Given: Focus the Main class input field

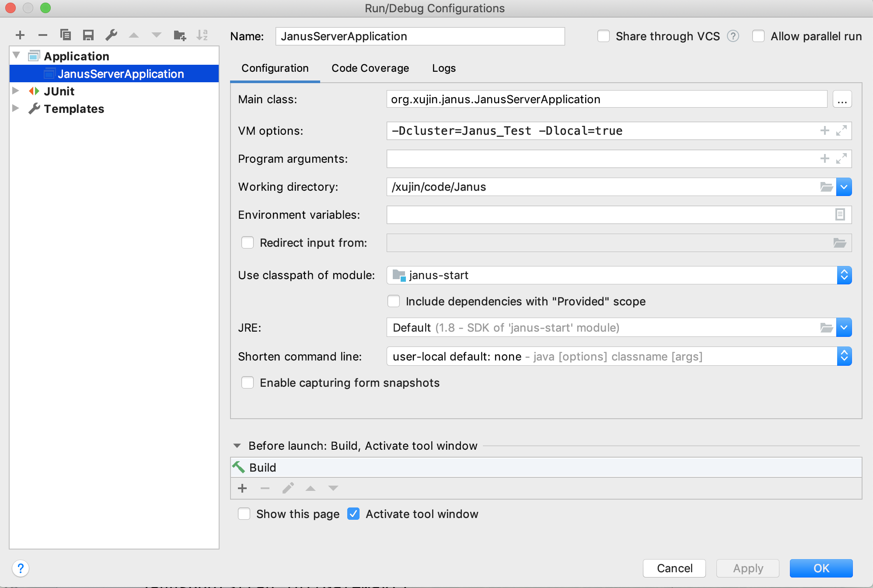Looking at the screenshot, I should (607, 99).
